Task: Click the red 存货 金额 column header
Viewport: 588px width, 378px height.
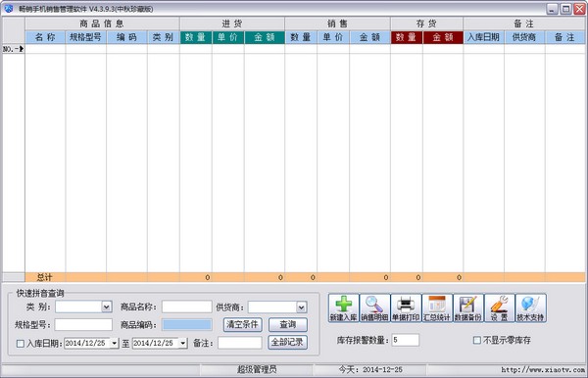Action: pos(443,37)
